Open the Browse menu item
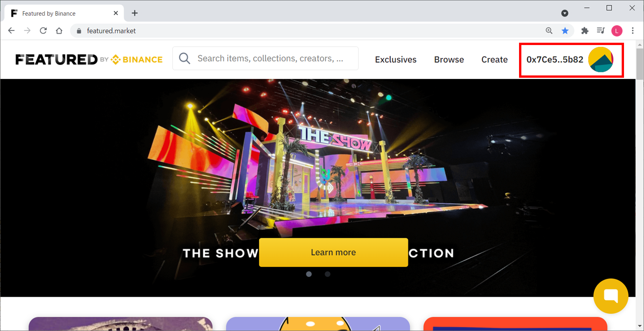Image resolution: width=644 pixels, height=331 pixels. pyautogui.click(x=449, y=60)
